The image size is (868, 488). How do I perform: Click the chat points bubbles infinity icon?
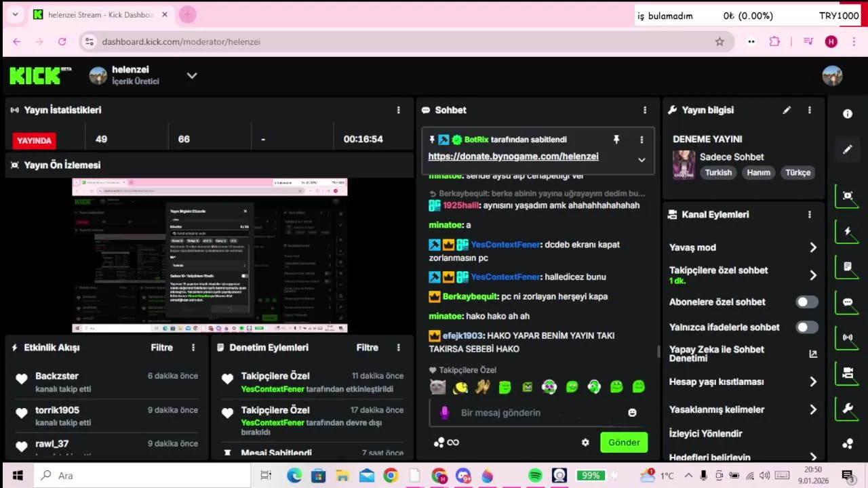(x=447, y=443)
